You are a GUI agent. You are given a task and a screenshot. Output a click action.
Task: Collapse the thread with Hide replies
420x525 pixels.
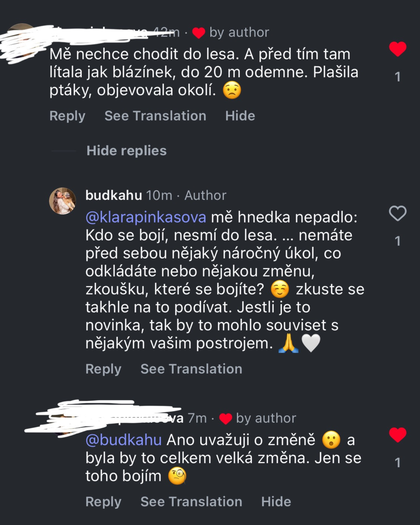[126, 150]
